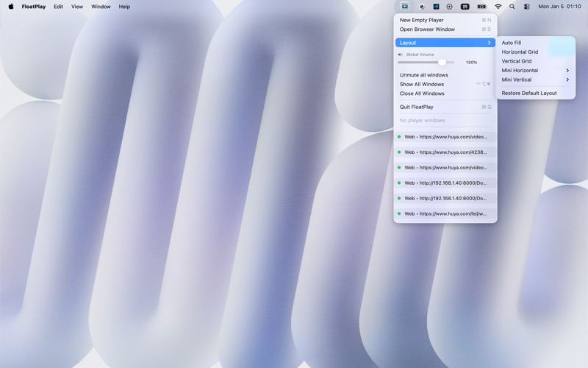
Task: Open the Help menu
Action: tap(124, 7)
